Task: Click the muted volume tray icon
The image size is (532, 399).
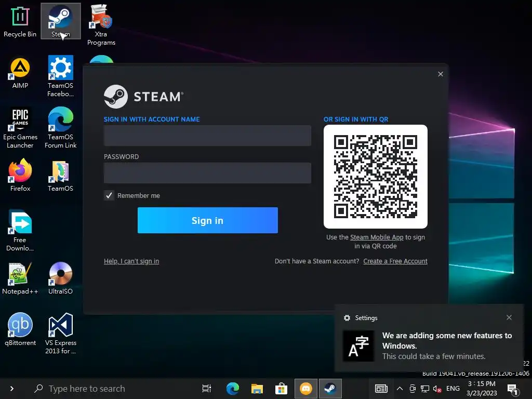Action: [437, 389]
